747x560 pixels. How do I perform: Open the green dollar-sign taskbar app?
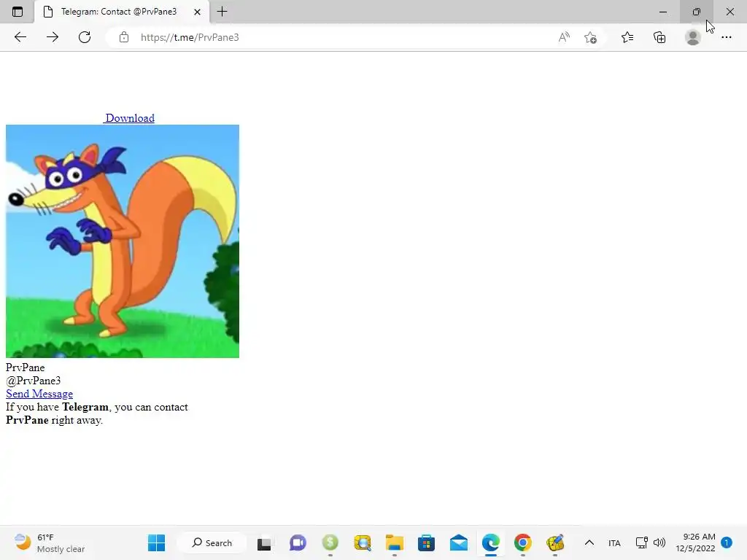330,542
